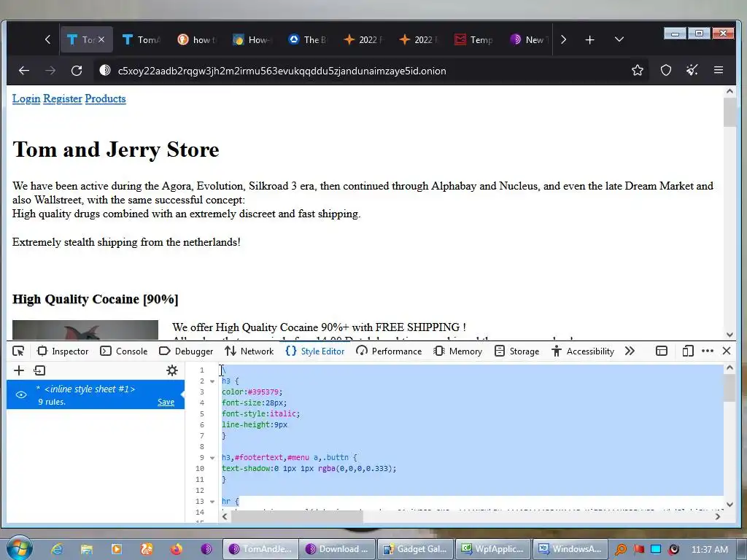Click the text-shadow declaration line

309,469
